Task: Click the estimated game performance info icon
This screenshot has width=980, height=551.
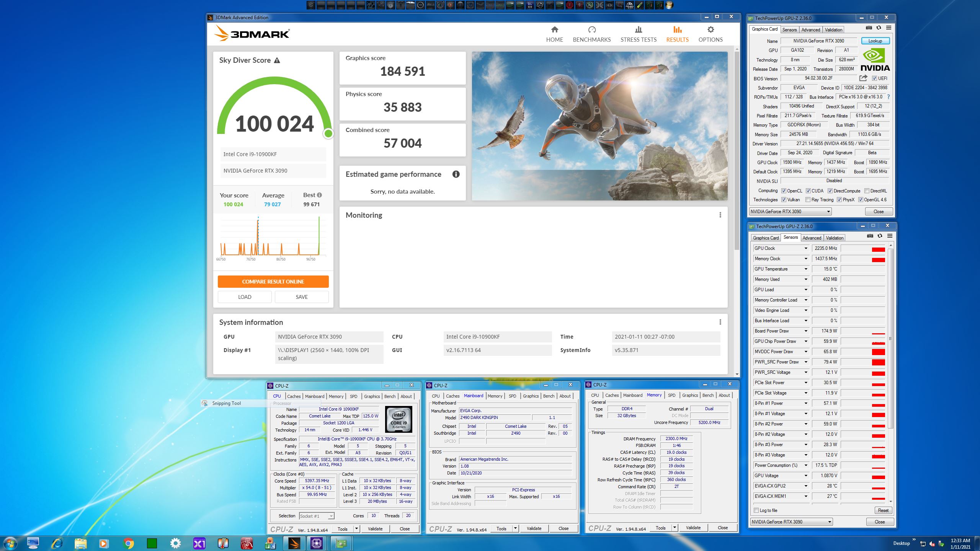Action: [x=456, y=174]
